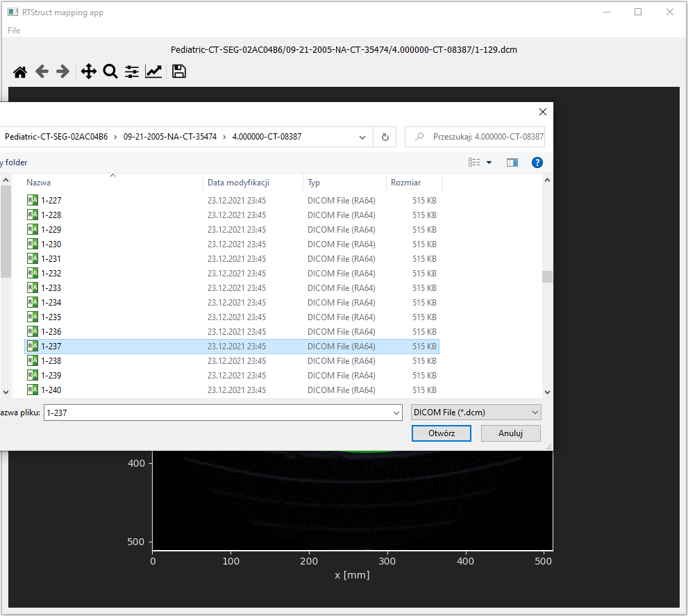Toggle the preview pane in the file dialog
The height and width of the screenshot is (616, 688).
click(512, 162)
